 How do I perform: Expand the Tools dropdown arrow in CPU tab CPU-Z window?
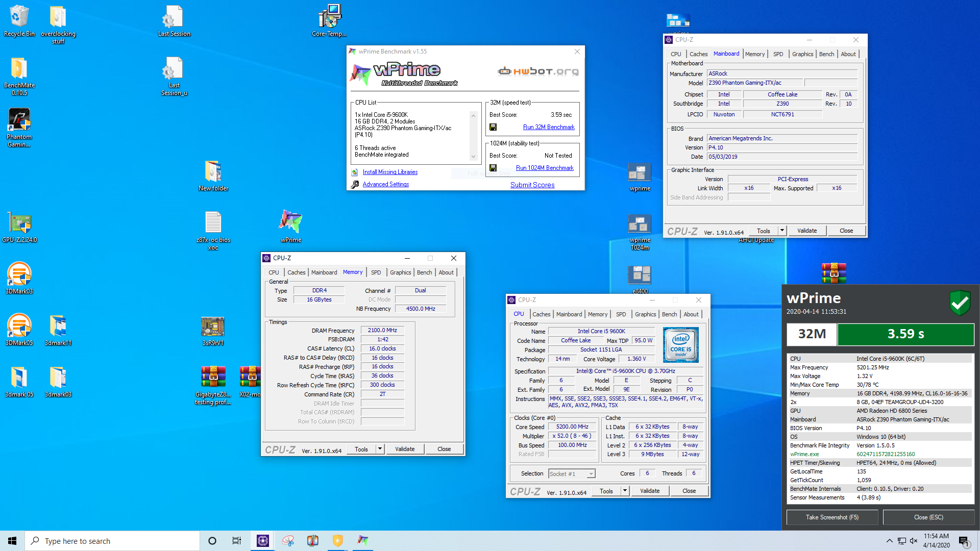tap(625, 491)
